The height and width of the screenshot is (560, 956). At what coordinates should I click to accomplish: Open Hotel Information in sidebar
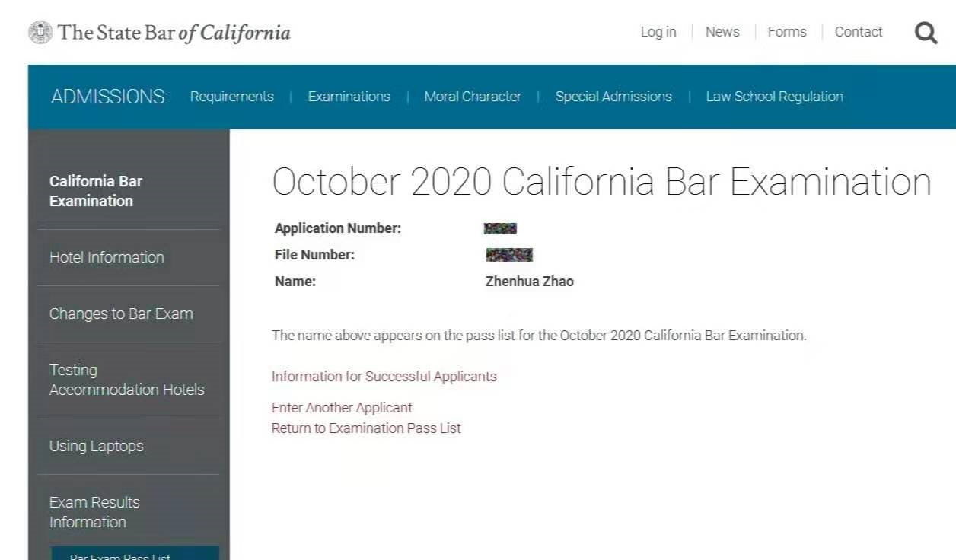point(107,257)
